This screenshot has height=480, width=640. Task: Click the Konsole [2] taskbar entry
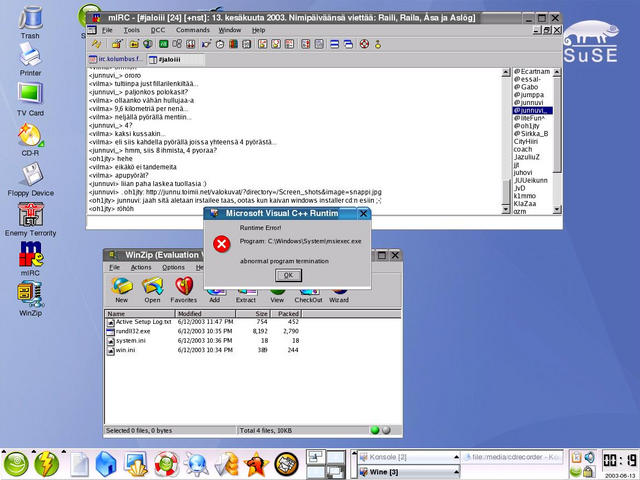[x=409, y=457]
